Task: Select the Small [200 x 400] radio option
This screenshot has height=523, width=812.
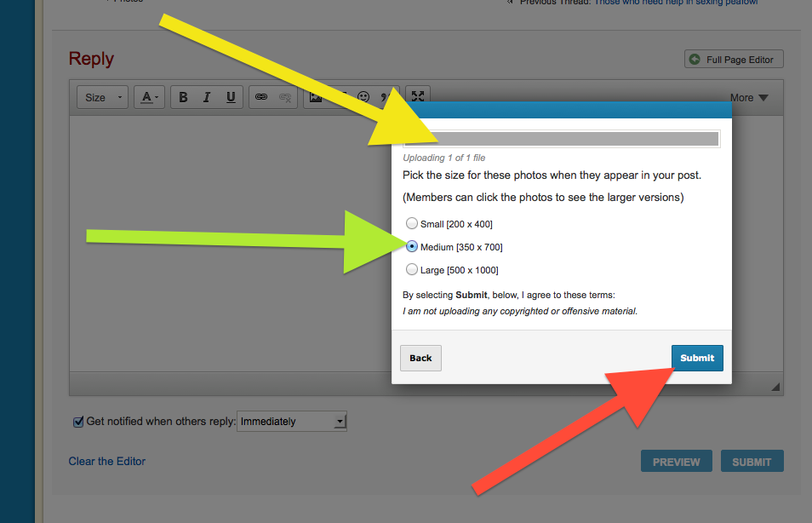Action: (412, 224)
